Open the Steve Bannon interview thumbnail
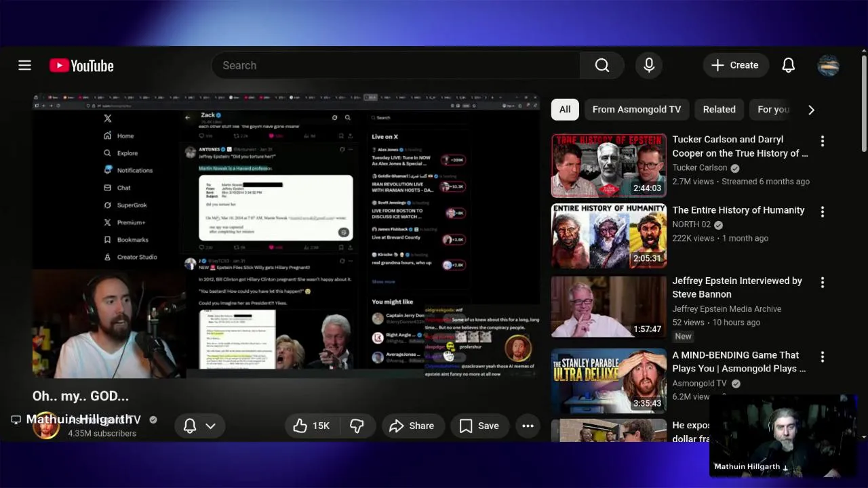Screen dimensions: 868x488 coord(608,306)
